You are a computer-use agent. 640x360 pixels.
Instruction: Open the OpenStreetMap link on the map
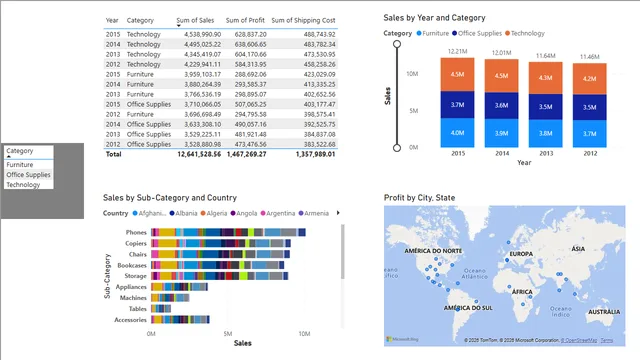coord(579,340)
